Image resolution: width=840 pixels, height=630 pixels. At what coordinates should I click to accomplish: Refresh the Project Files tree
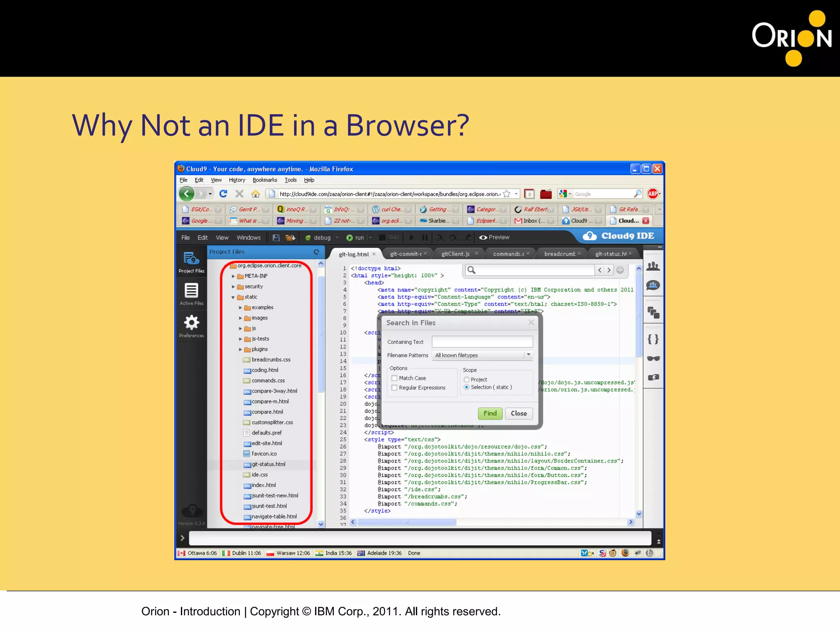coord(316,252)
